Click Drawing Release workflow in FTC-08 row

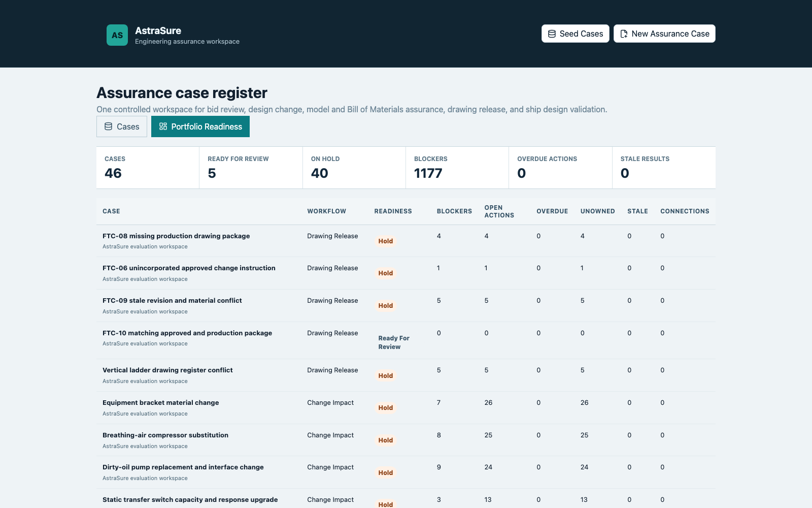332,236
